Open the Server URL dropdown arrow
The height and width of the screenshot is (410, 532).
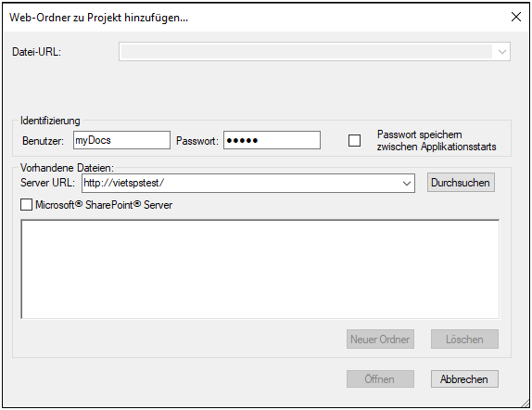pyautogui.click(x=407, y=184)
